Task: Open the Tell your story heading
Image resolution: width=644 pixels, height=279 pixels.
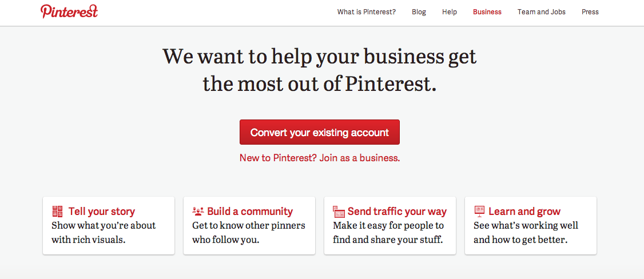Action: (102, 212)
